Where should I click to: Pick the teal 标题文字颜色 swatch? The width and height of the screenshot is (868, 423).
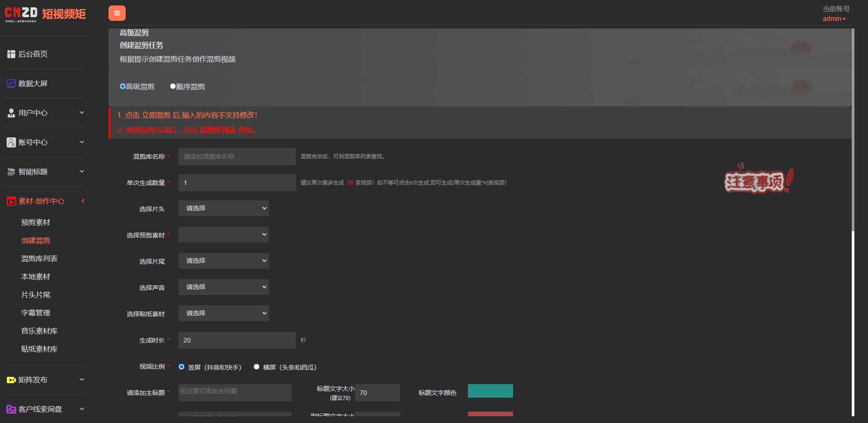click(x=490, y=391)
